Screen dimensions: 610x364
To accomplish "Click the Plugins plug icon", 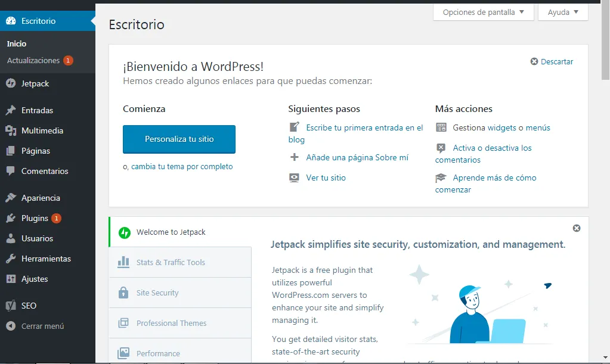I will click(11, 218).
